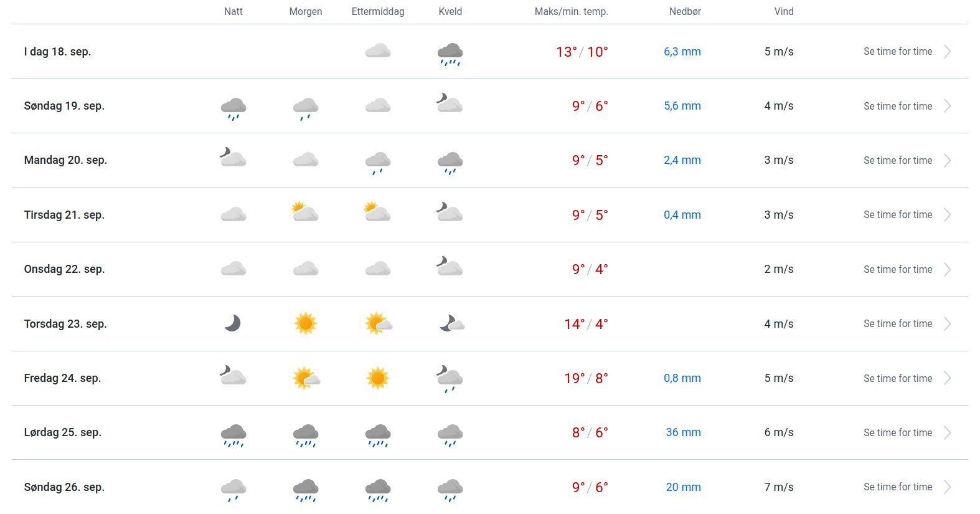
Task: Select the Mandag 20. sep. row label
Action: [65, 160]
